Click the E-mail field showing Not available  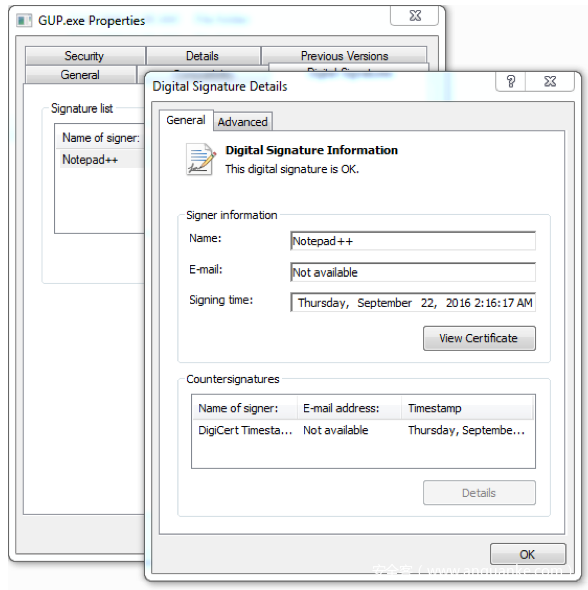(x=413, y=272)
